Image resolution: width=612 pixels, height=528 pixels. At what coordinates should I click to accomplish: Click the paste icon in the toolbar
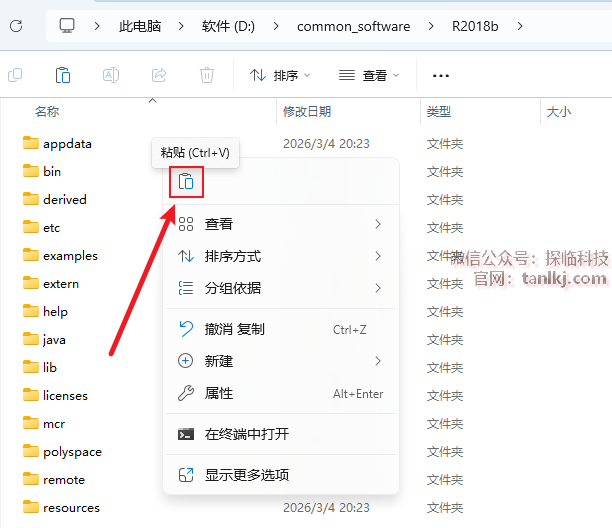[63, 75]
